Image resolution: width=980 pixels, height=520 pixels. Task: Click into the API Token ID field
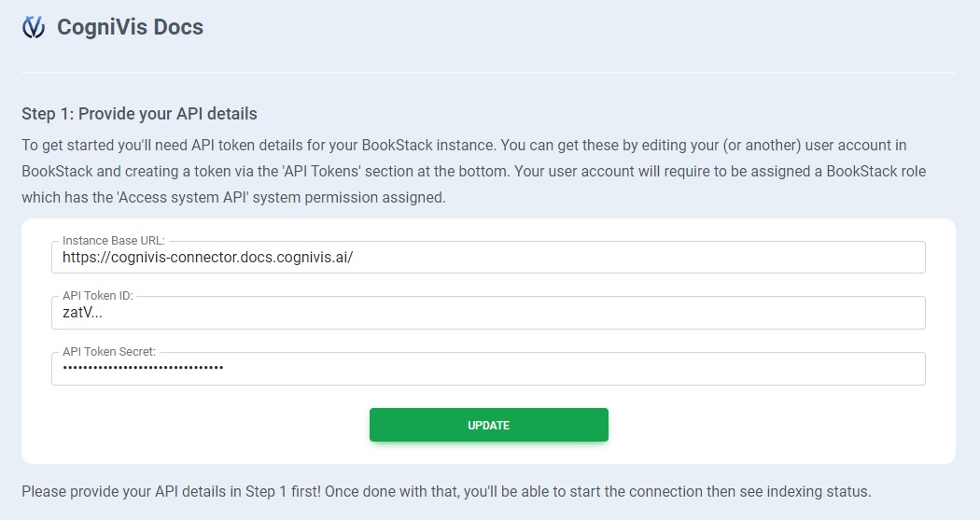[x=560, y=314]
